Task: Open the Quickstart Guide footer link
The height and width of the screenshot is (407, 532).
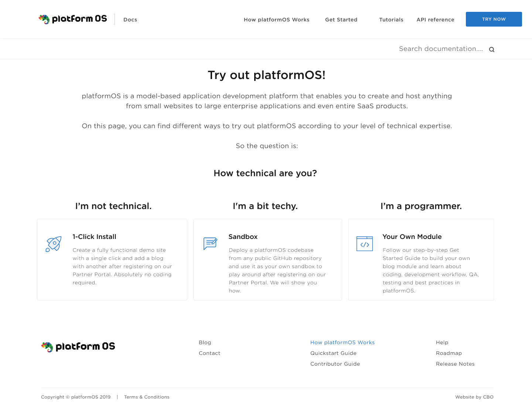Action: point(333,353)
